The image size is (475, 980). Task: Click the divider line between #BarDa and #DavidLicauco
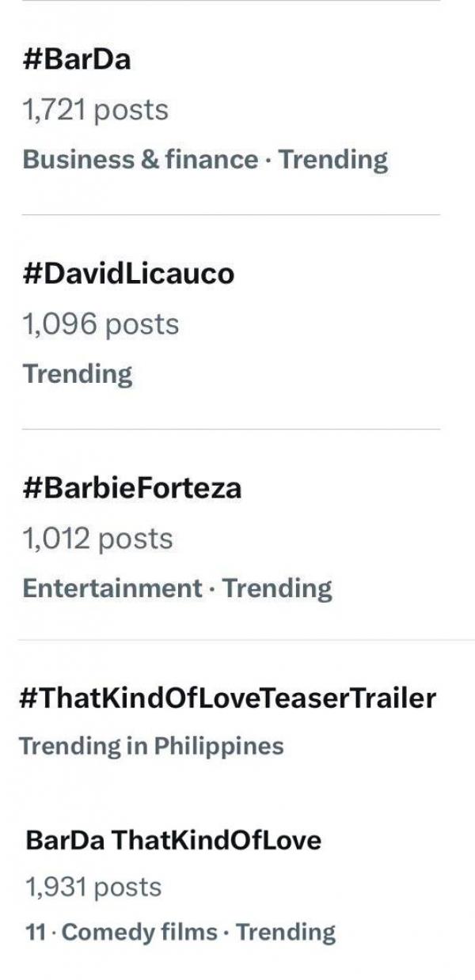[x=230, y=214]
